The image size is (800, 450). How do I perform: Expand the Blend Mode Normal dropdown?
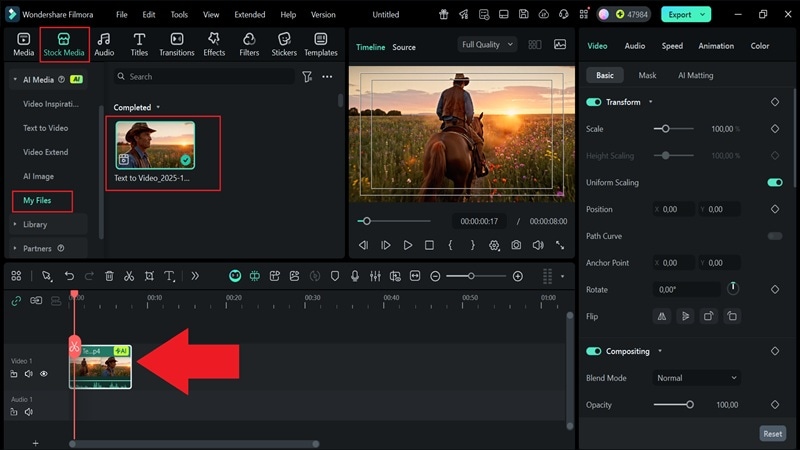[x=697, y=378]
